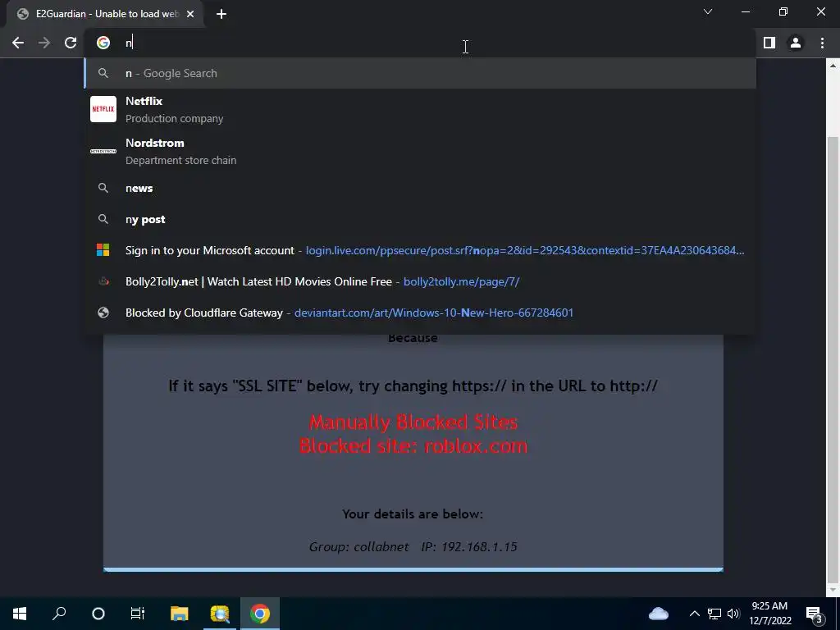Open the Windows Start menu
Image resolution: width=840 pixels, height=630 pixels.
point(20,614)
